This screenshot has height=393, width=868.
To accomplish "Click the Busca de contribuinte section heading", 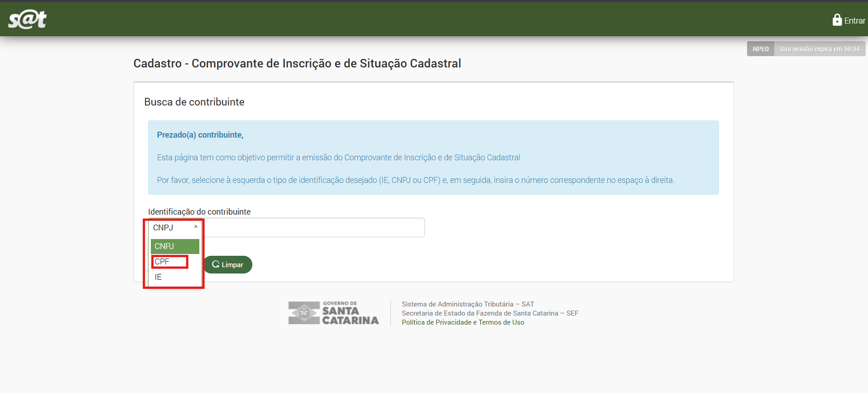I will point(194,102).
